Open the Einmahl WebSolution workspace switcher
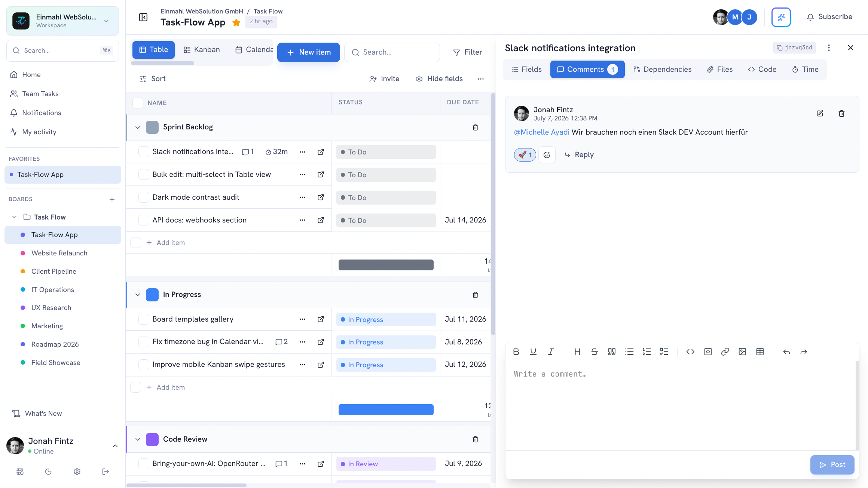The image size is (868, 488). pos(62,21)
